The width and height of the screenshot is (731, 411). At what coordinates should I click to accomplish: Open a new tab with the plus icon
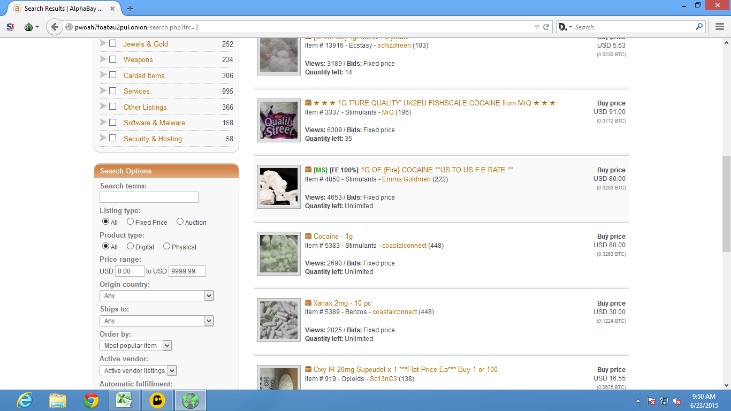tap(130, 8)
